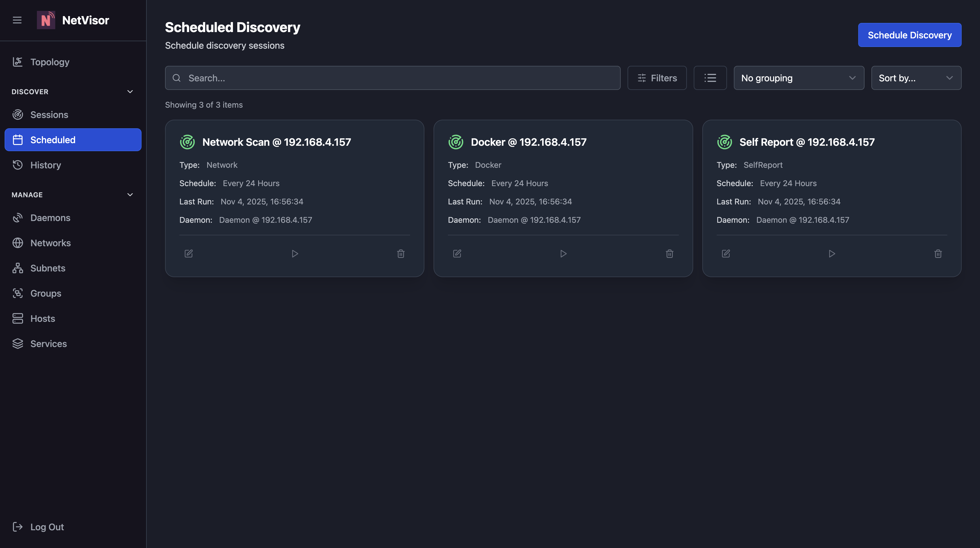The height and width of the screenshot is (548, 980).
Task: Click the Sessions radar icon in sidebar
Action: (x=18, y=115)
